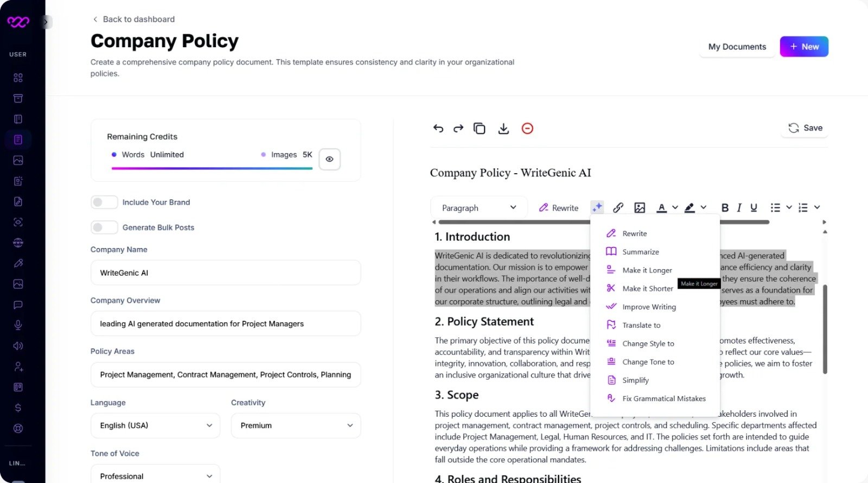Expand the bulleted list options chevron
Viewport: 868px width, 483px height.
coord(789,207)
